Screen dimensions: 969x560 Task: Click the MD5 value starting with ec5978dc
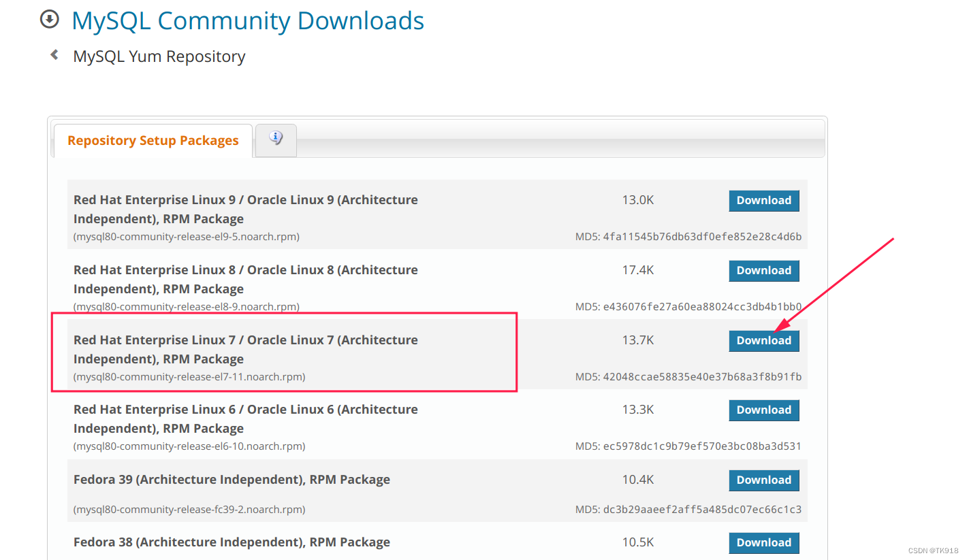tap(702, 447)
